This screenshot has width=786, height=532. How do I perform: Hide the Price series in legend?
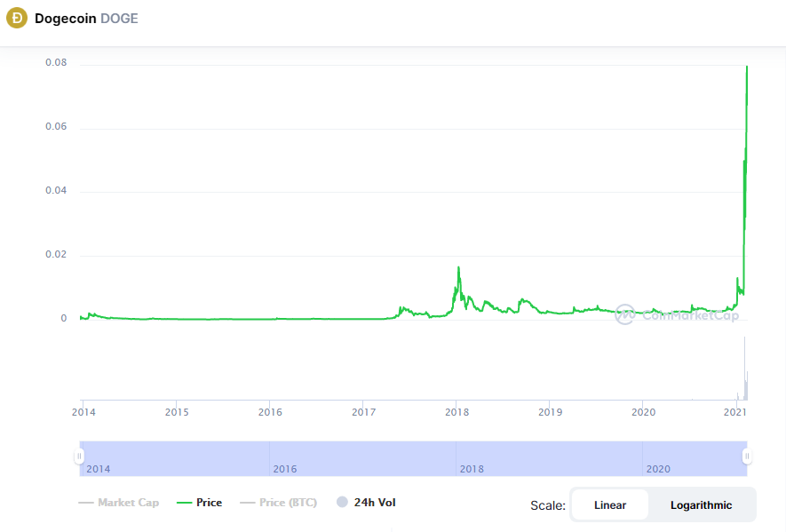pos(200,503)
